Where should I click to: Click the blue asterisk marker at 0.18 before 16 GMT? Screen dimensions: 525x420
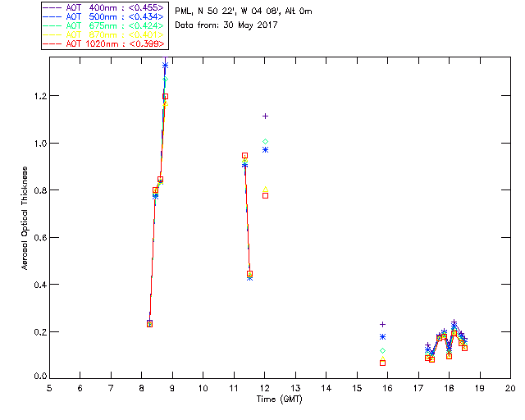(x=383, y=337)
